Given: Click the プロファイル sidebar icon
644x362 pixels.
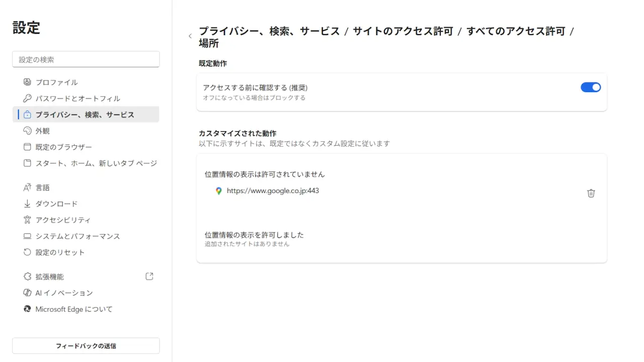Looking at the screenshot, I should coord(27,82).
